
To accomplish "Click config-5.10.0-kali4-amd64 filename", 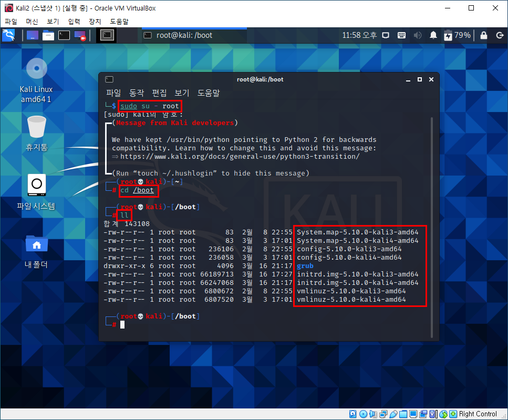I will [x=349, y=258].
